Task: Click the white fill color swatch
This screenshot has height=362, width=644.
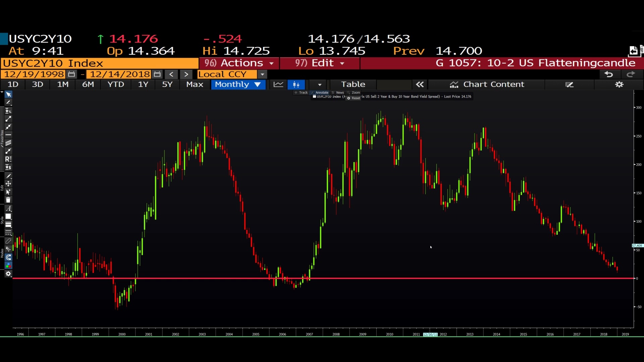Action: (8, 217)
